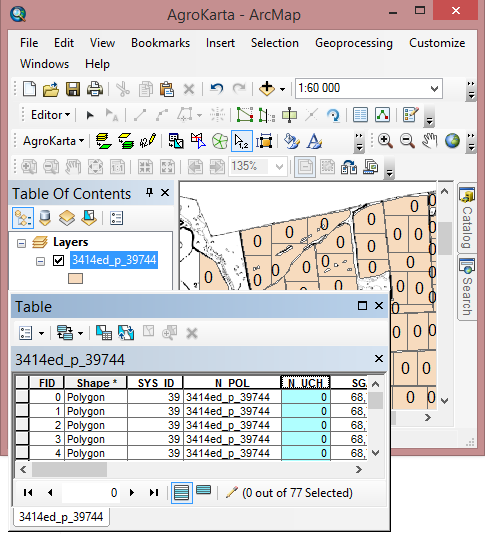Select the Edit tool arrow in Editor toolbar
Viewport: 485px width, 534px height.
pos(90,115)
